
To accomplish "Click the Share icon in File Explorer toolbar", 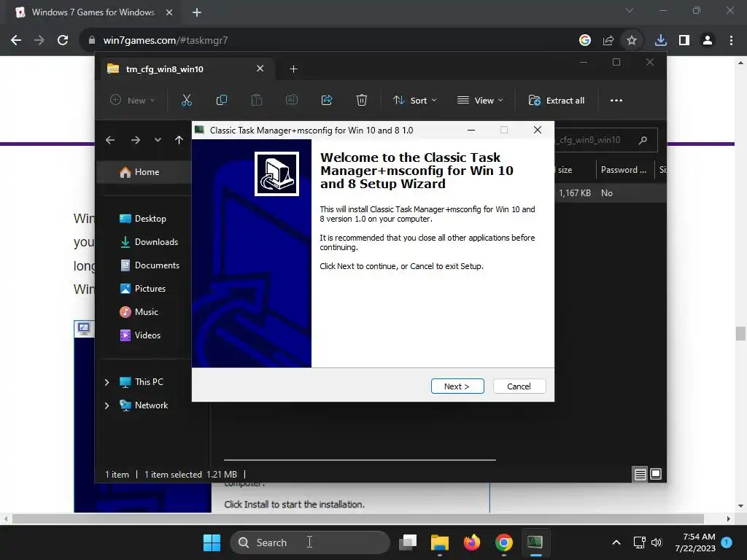I will (327, 100).
